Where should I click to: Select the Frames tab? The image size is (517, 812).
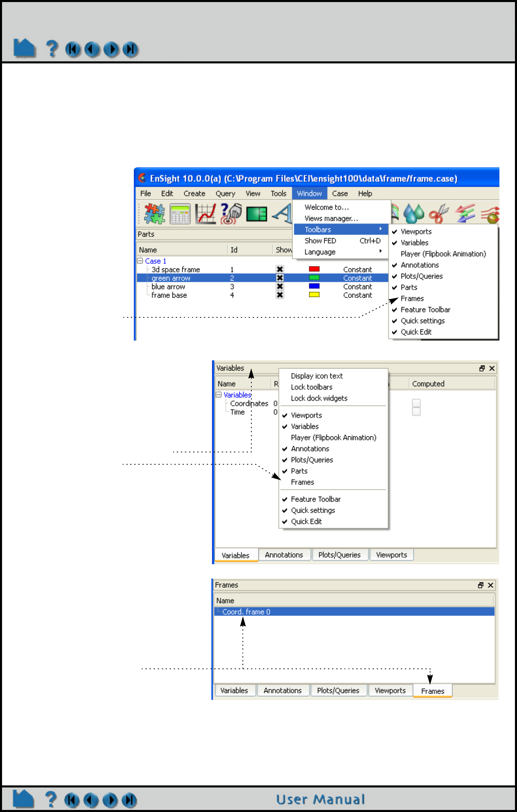click(433, 691)
